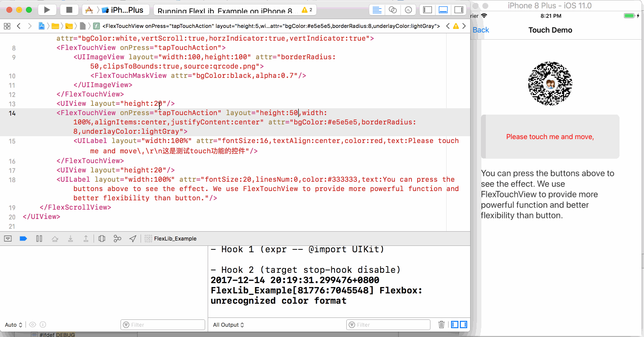Open the first yellow folder in jump bar
The width and height of the screenshot is (644, 337).
55,26
